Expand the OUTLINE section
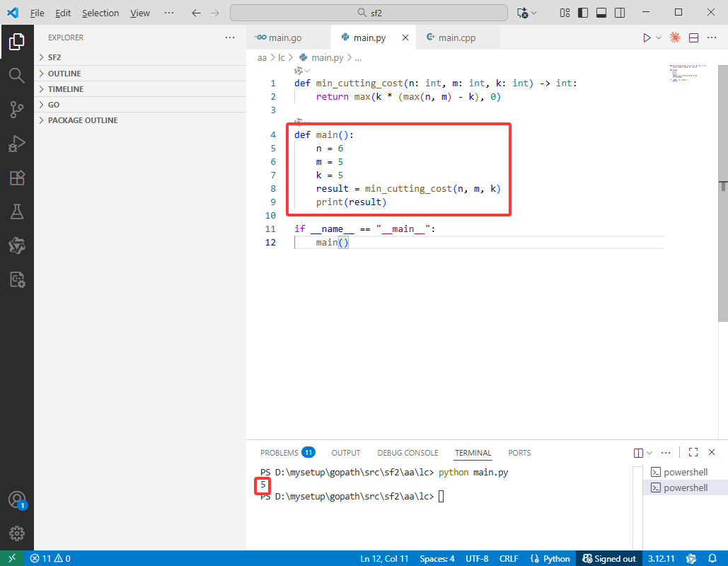This screenshot has width=728, height=566. (140, 74)
